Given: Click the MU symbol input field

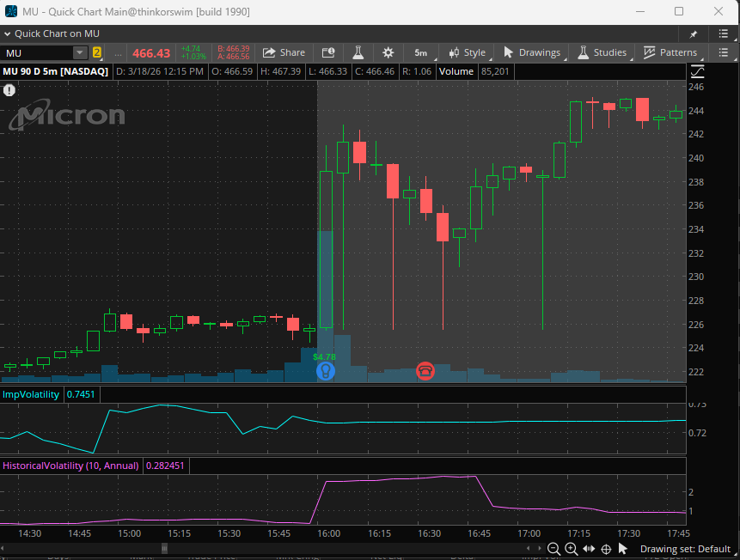Looking at the screenshot, I should 37,53.
